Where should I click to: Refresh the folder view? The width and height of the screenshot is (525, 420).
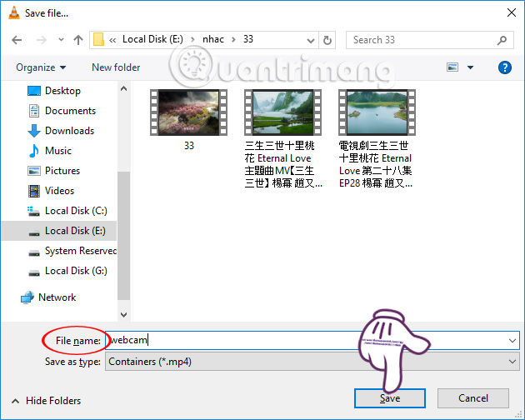click(327, 41)
